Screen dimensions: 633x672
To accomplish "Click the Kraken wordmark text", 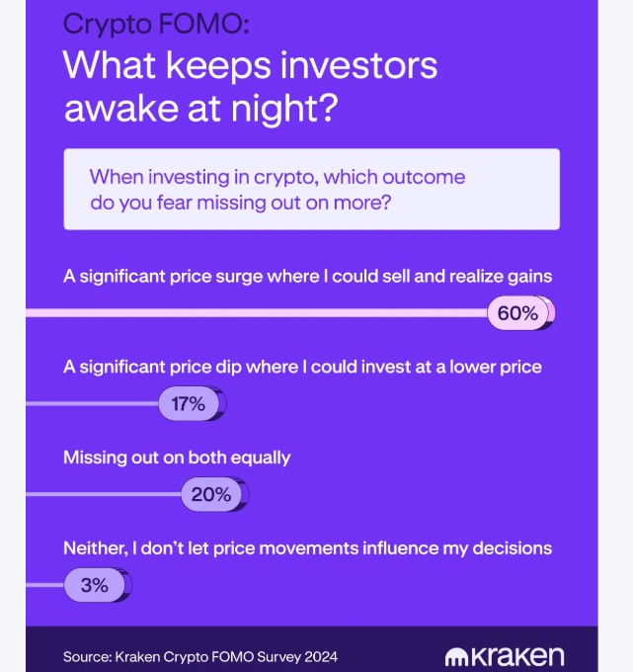I will click(517, 656).
